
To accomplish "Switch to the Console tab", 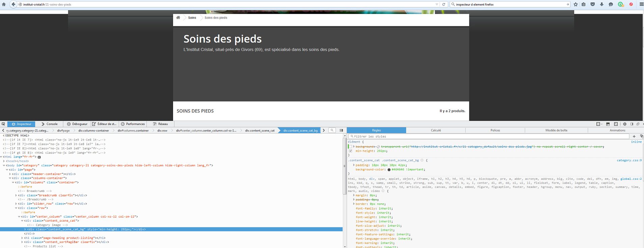I will [49, 124].
